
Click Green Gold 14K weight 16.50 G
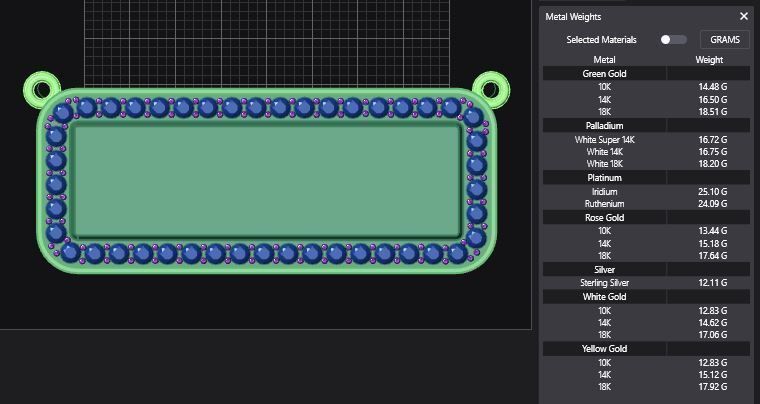(712, 99)
